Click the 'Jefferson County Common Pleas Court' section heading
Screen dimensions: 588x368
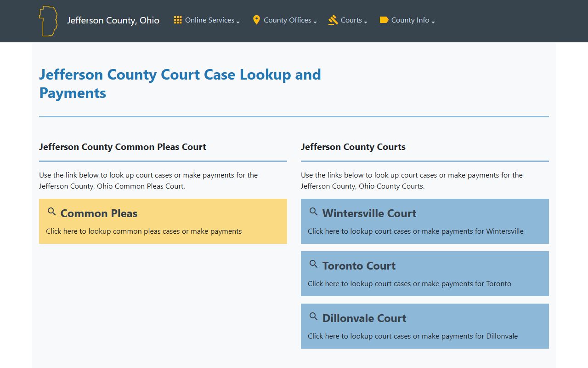pyautogui.click(x=123, y=147)
